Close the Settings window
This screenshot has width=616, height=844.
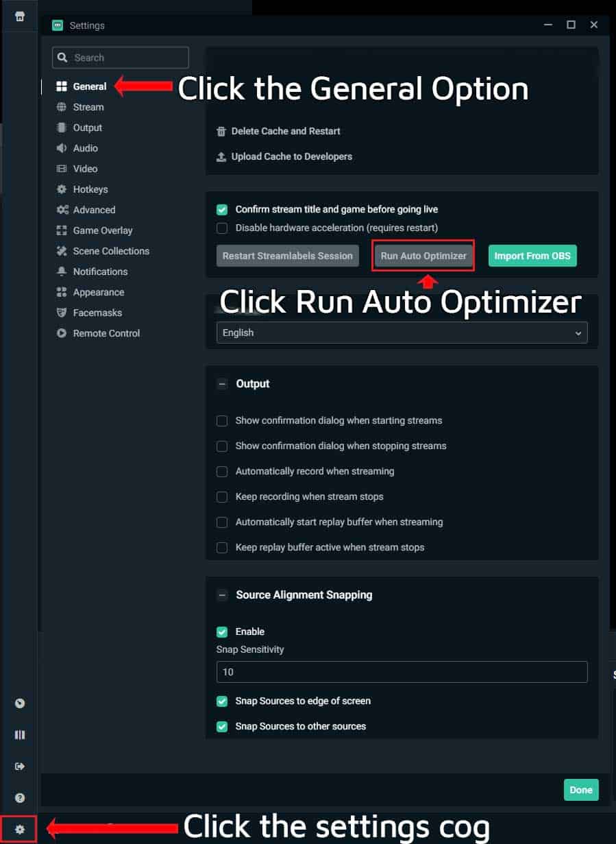click(594, 25)
